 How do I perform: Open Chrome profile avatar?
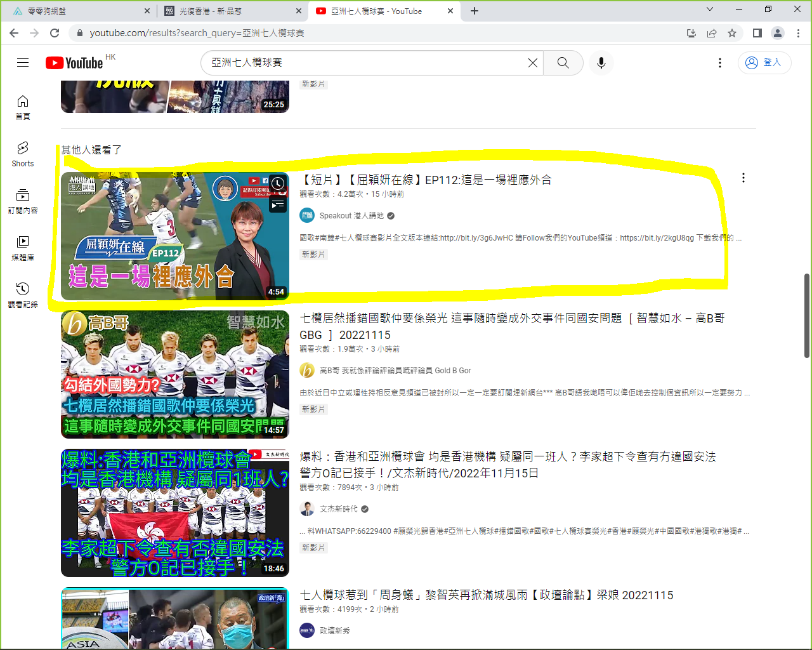pos(778,33)
